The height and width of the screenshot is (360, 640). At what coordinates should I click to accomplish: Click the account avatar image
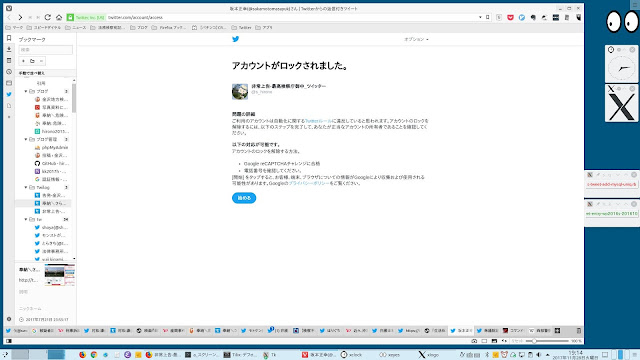tap(240, 92)
